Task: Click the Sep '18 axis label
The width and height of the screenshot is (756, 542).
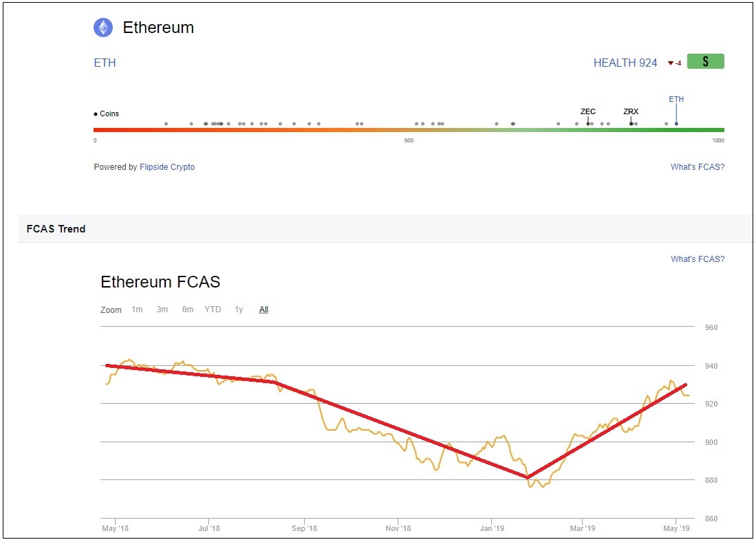Action: [x=304, y=528]
